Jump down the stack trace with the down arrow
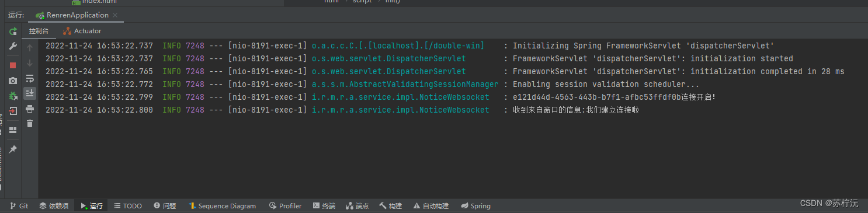The image size is (868, 213). [x=30, y=63]
